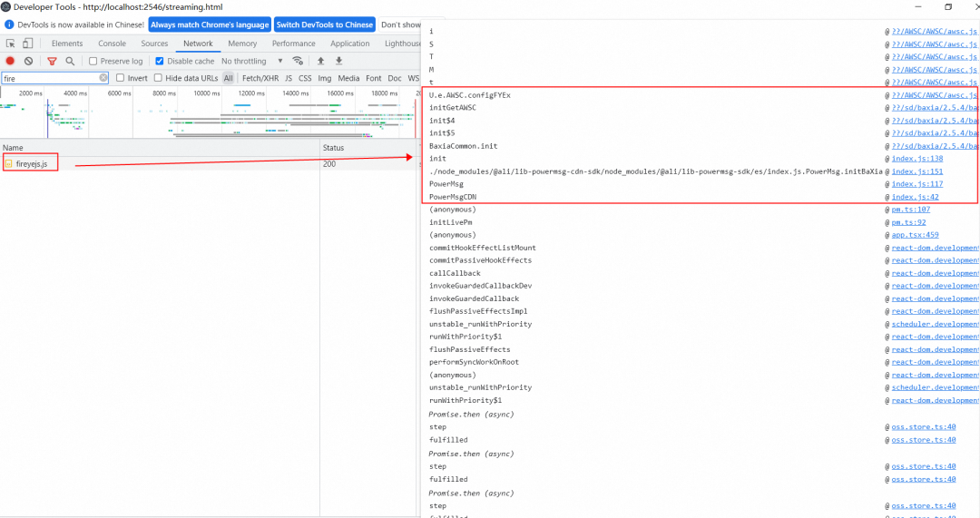Select the All request type filter
The height and width of the screenshot is (518, 980).
click(x=229, y=78)
